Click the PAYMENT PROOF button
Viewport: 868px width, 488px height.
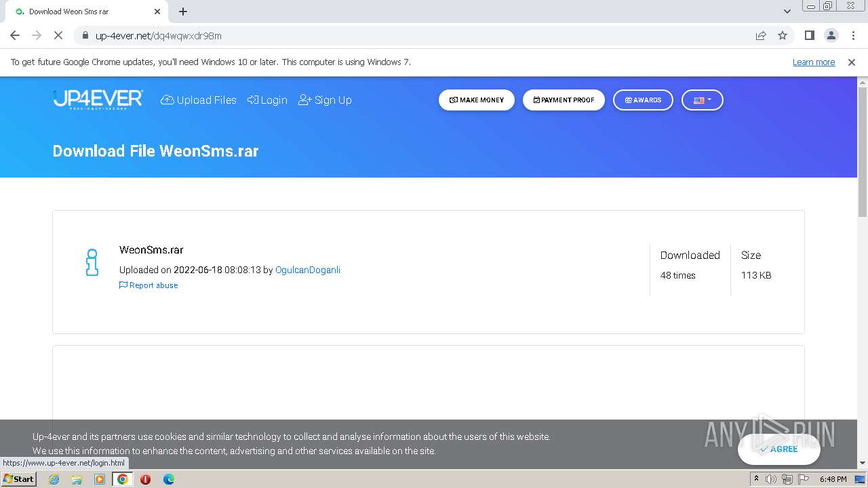tap(564, 100)
